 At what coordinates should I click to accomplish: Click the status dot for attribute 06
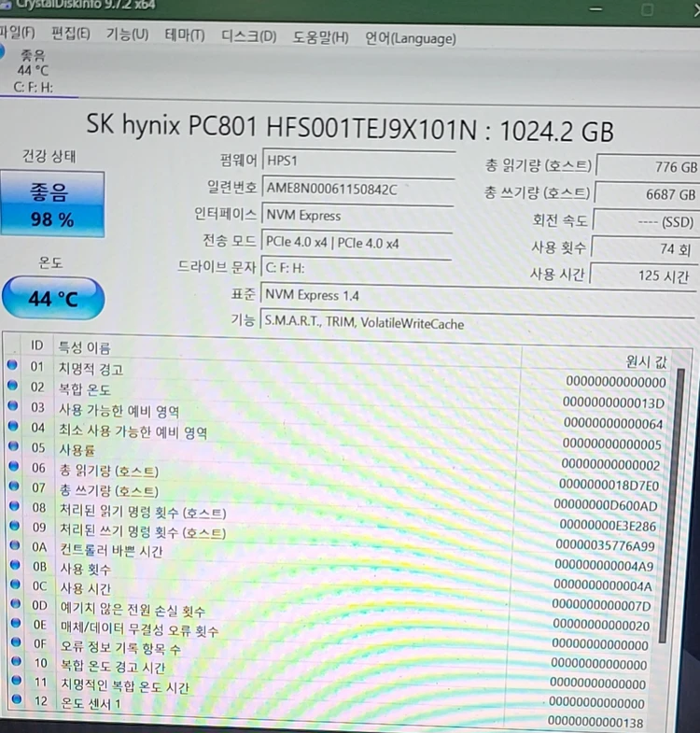14,466
